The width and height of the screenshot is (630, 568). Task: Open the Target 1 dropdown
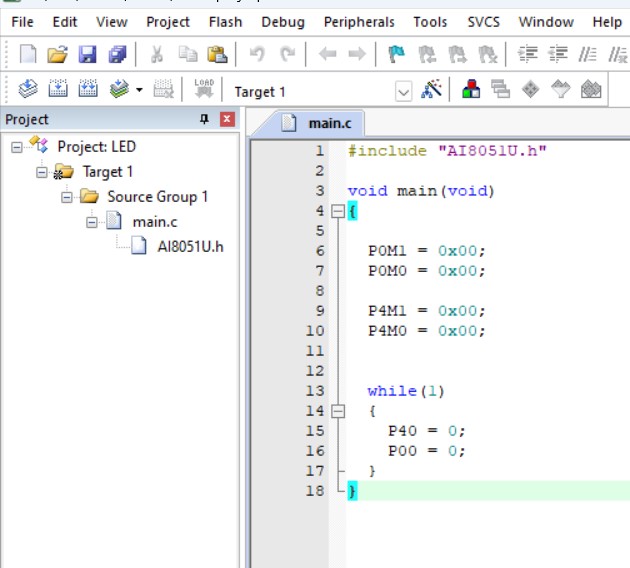[403, 92]
